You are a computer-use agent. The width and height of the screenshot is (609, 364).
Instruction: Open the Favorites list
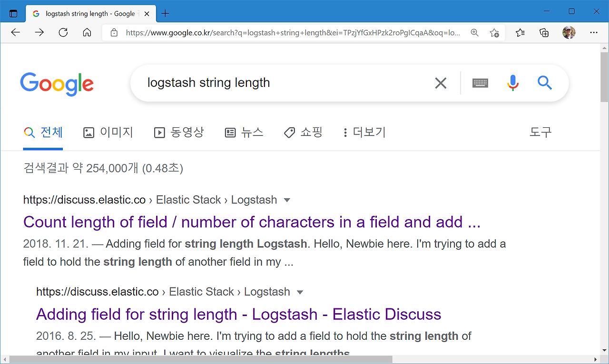520,33
